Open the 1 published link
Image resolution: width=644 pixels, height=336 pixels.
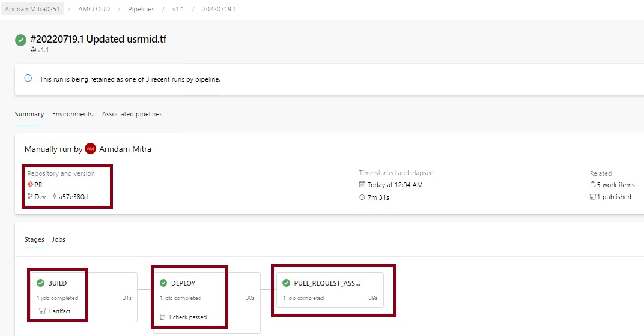(613, 197)
